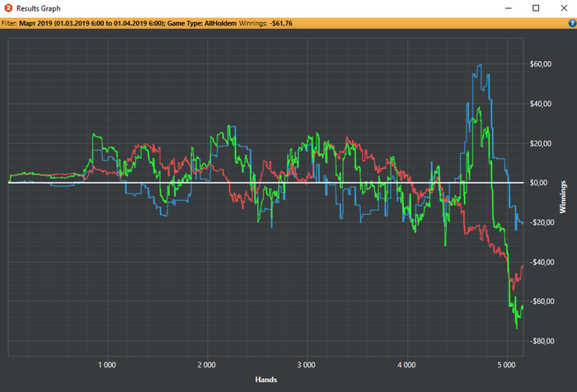Click the 5 000 hands axis label
The height and width of the screenshot is (392, 577).
(x=506, y=363)
